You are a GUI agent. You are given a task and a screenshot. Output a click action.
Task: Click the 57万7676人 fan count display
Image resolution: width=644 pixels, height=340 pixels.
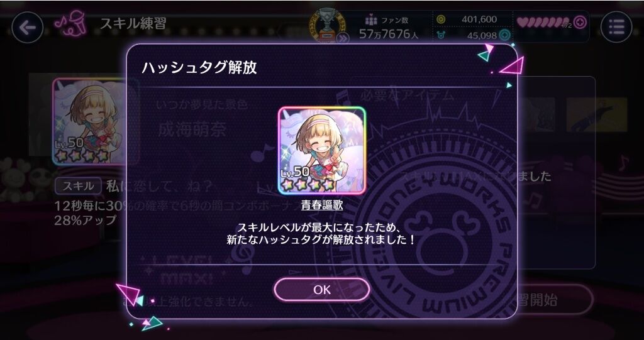pos(389,34)
